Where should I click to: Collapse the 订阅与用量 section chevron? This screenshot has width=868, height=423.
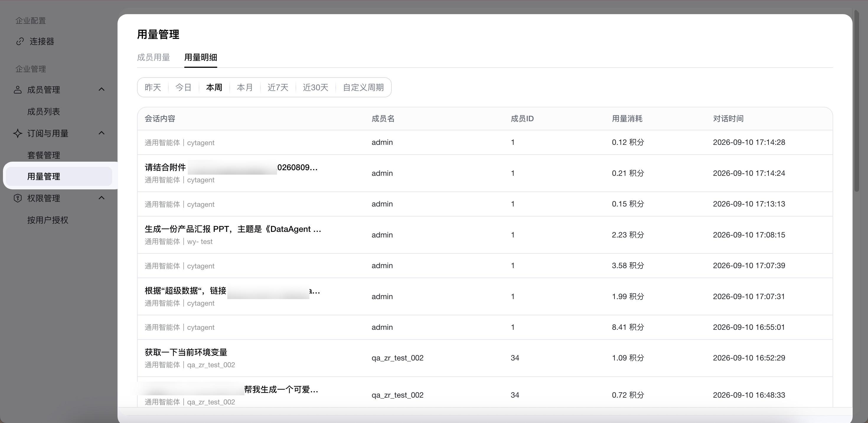102,133
